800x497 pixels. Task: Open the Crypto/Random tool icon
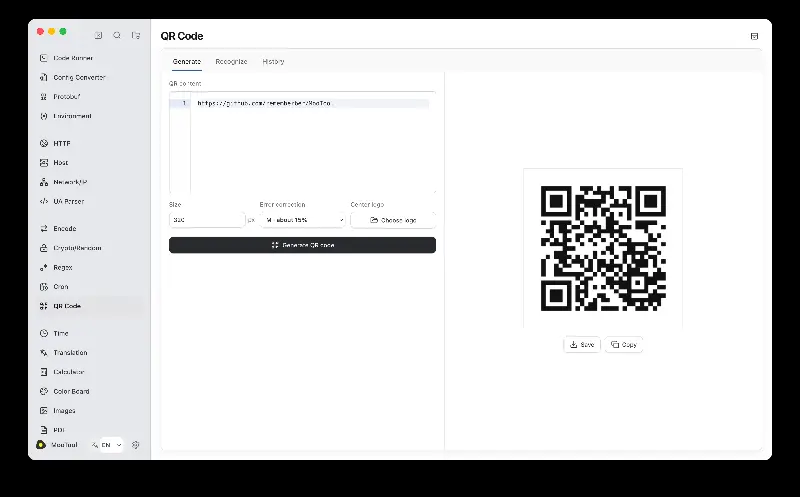44,248
